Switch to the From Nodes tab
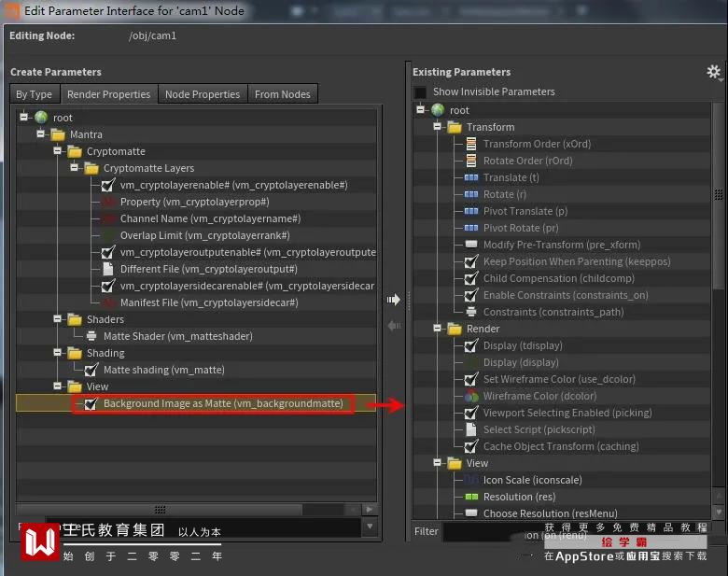Viewport: 728px width, 576px height. click(x=282, y=94)
